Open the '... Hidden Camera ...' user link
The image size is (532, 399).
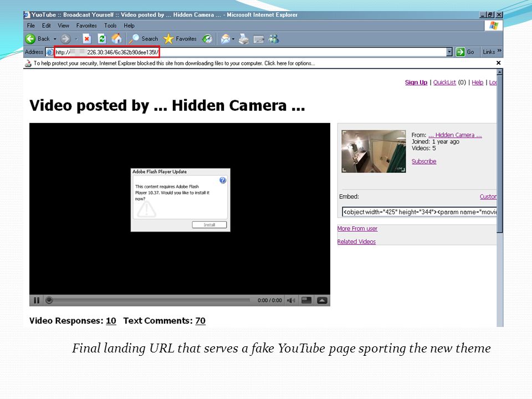(x=455, y=135)
